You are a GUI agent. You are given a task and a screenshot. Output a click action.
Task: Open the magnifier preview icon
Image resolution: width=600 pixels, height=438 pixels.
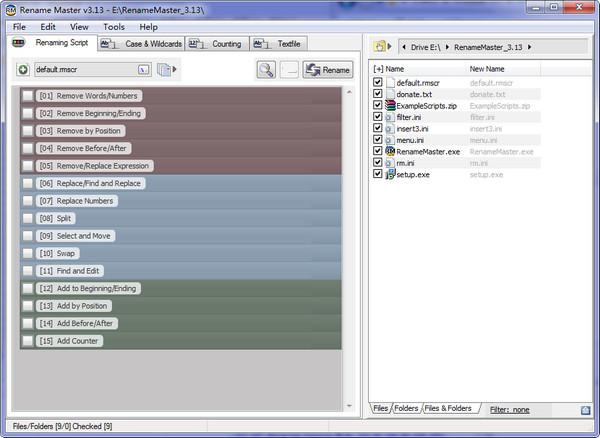point(266,70)
